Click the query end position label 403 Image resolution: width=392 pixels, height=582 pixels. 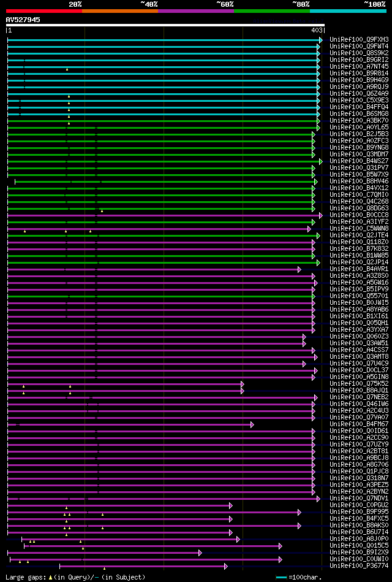coord(317,31)
